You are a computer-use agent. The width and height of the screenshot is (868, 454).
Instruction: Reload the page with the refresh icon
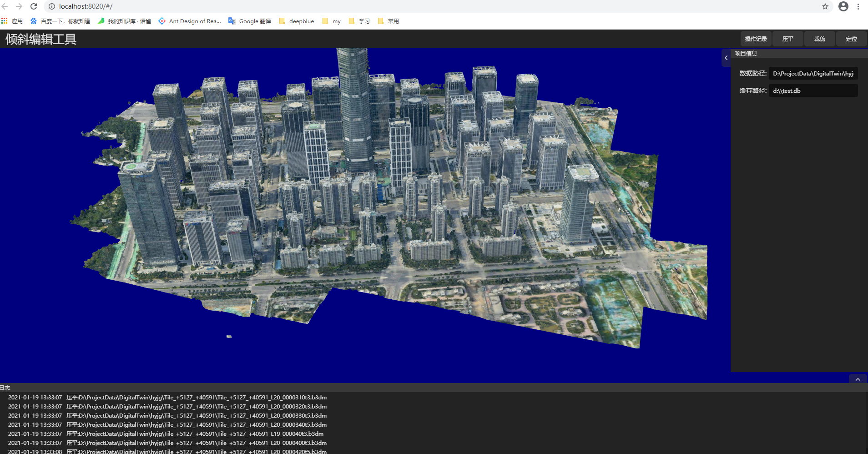tap(34, 6)
